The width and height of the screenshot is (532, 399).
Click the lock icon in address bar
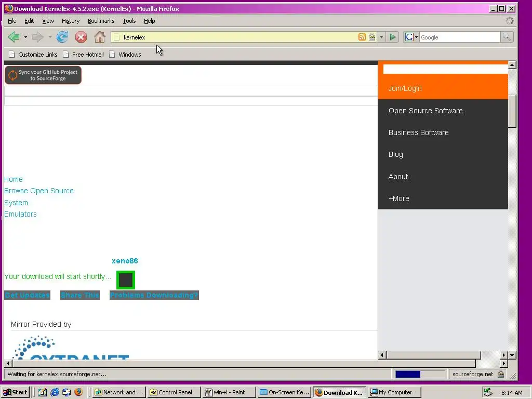[372, 37]
